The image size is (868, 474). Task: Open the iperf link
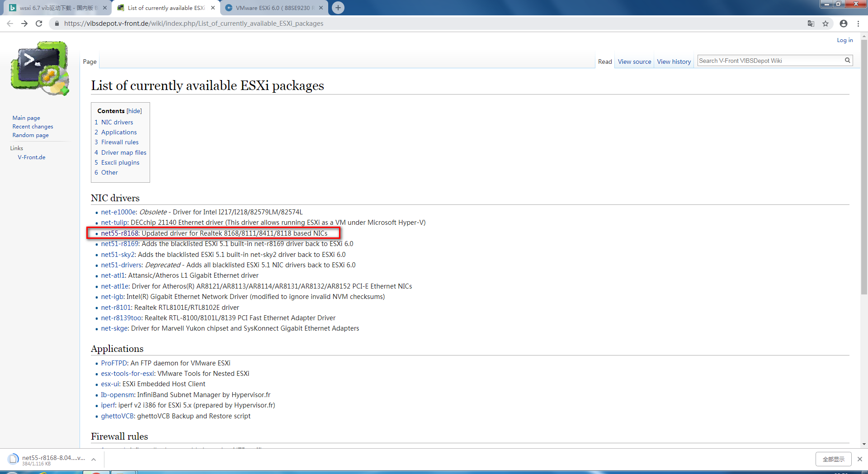point(108,405)
